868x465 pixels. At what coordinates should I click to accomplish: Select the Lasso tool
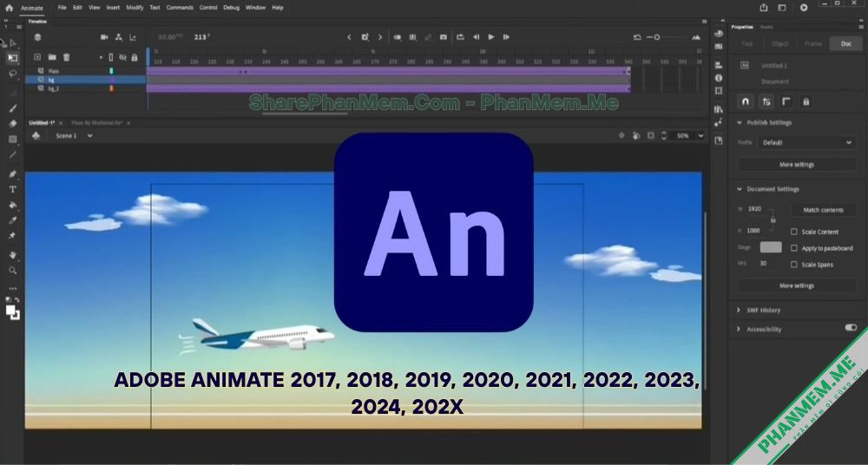[13, 74]
